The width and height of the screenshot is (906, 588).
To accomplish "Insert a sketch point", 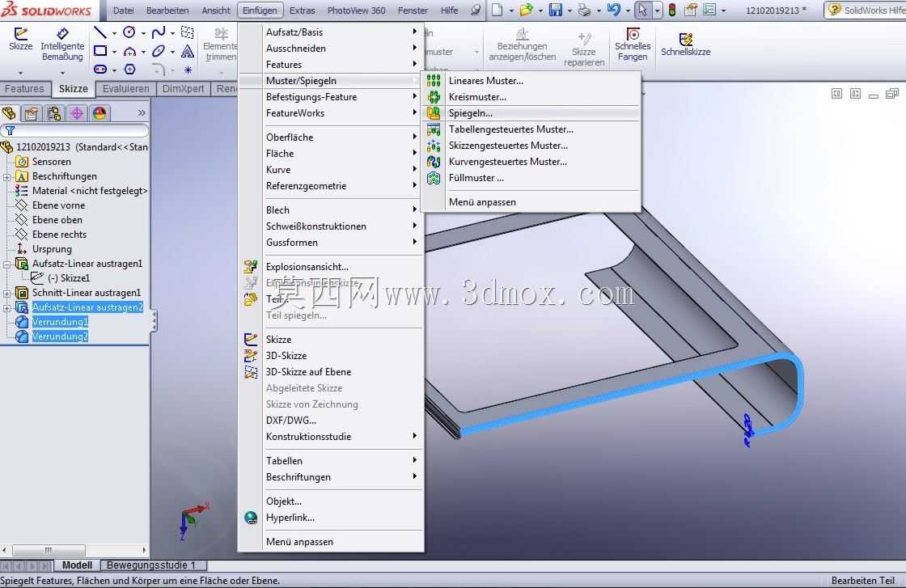I will tap(188, 70).
